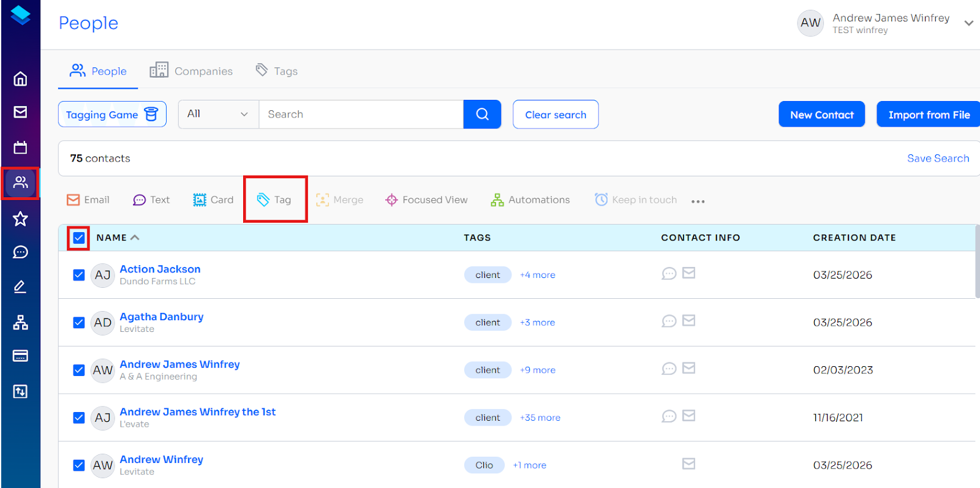The image size is (980, 488).
Task: Open the automations hierarchy icon in sidebar
Action: tap(20, 322)
